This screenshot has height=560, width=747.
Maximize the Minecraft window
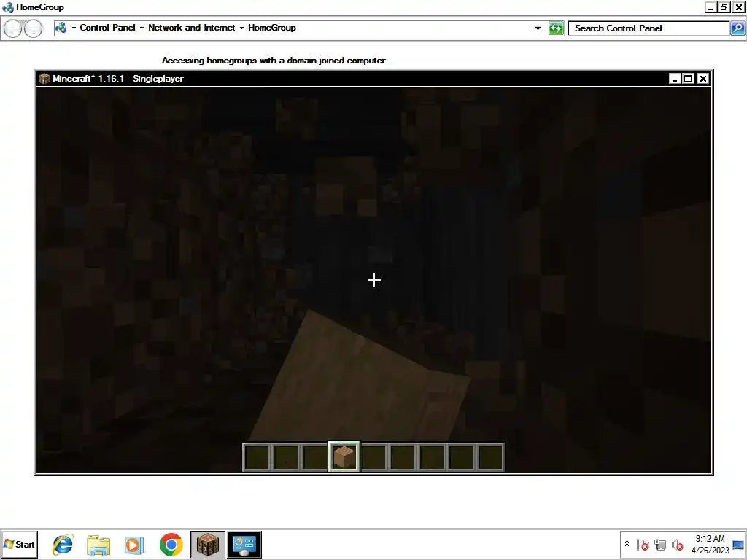click(689, 79)
